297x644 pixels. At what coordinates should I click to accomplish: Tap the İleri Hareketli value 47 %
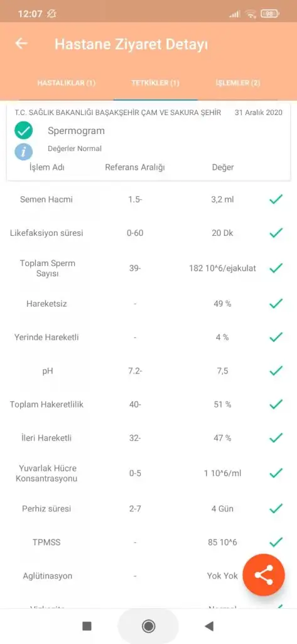(223, 438)
